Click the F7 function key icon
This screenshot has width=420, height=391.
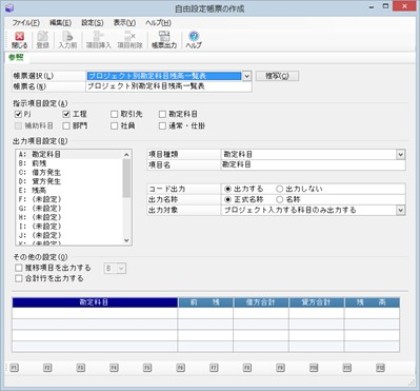click(x=214, y=367)
